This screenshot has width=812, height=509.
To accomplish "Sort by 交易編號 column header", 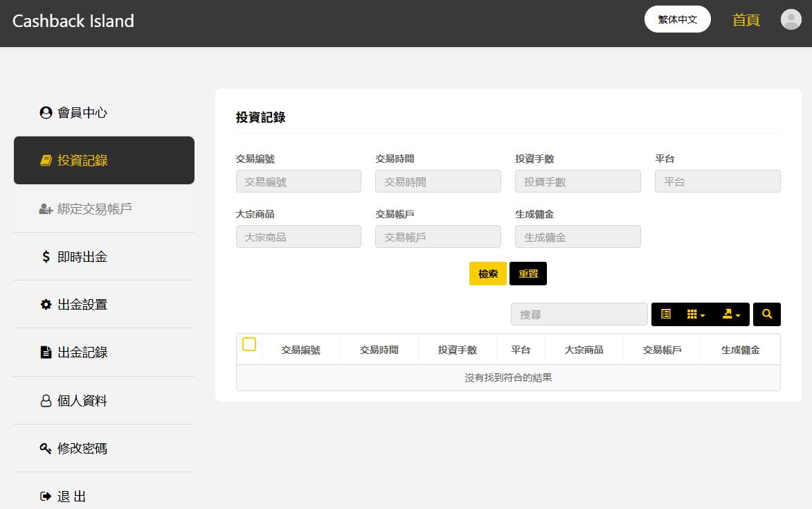I will click(x=301, y=350).
